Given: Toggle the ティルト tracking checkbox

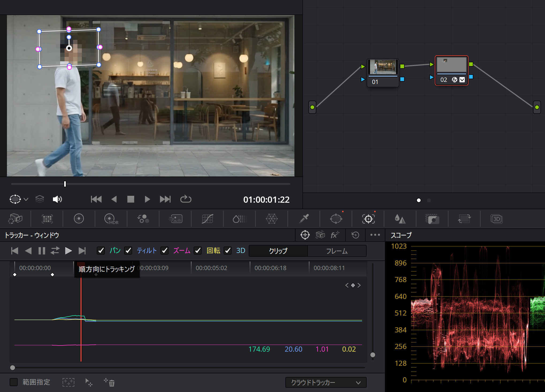Looking at the screenshot, I should click(128, 251).
